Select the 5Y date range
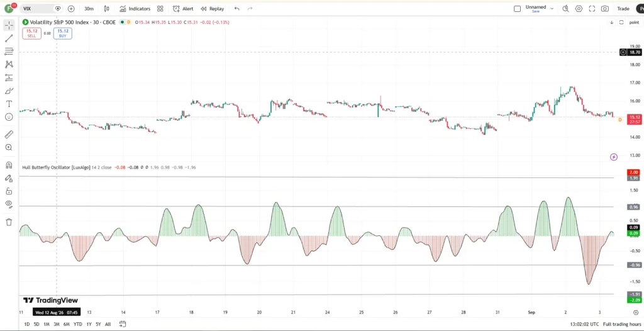 pyautogui.click(x=98, y=324)
